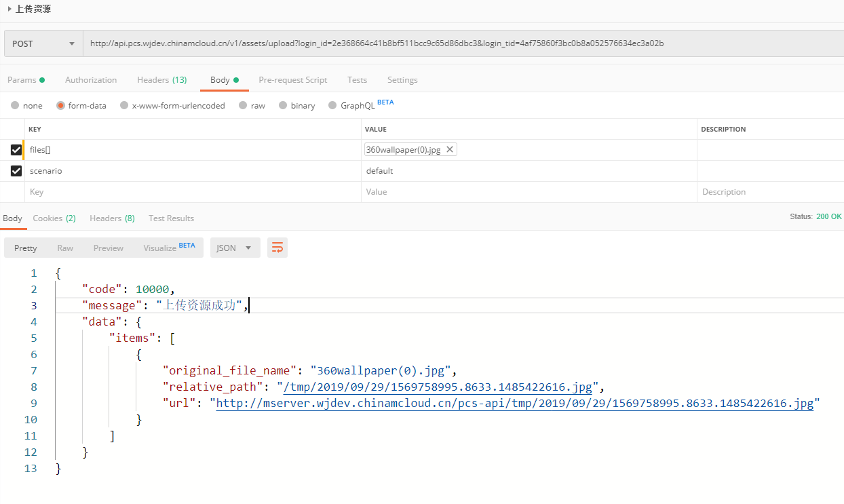Screen dimensions: 844x504
Task: Uncheck the files[] parameter checkbox
Action: click(x=16, y=150)
